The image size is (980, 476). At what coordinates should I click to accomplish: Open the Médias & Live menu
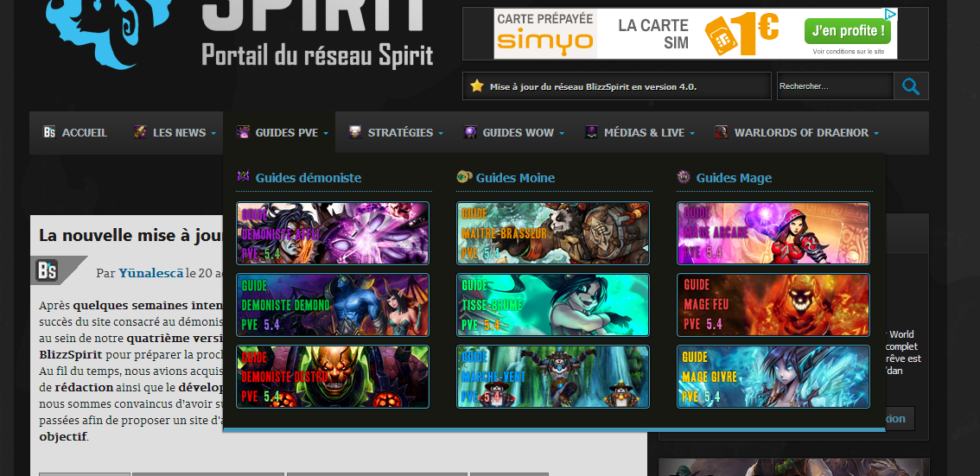(639, 133)
